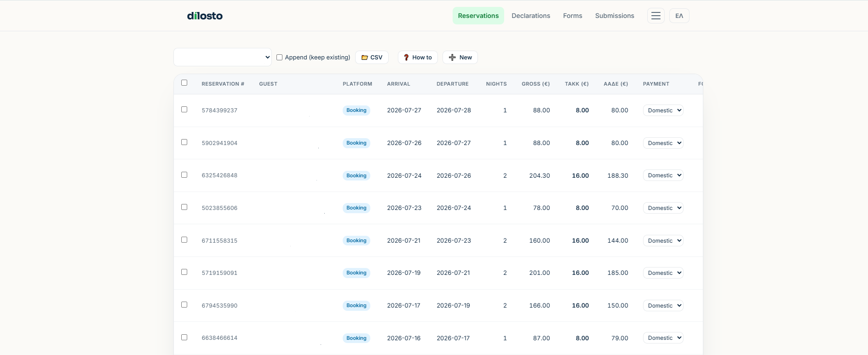
Task: Click reservation number 6794535990
Action: [x=219, y=306]
